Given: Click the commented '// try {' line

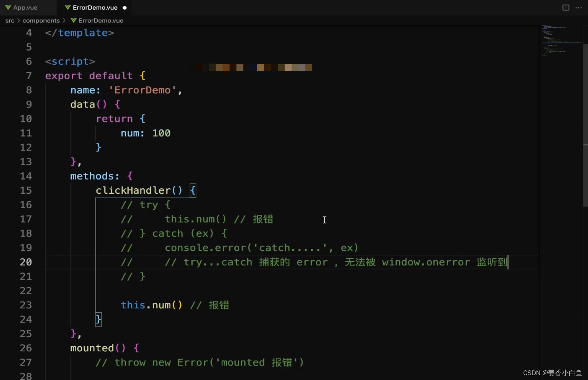Looking at the screenshot, I should click(145, 205).
